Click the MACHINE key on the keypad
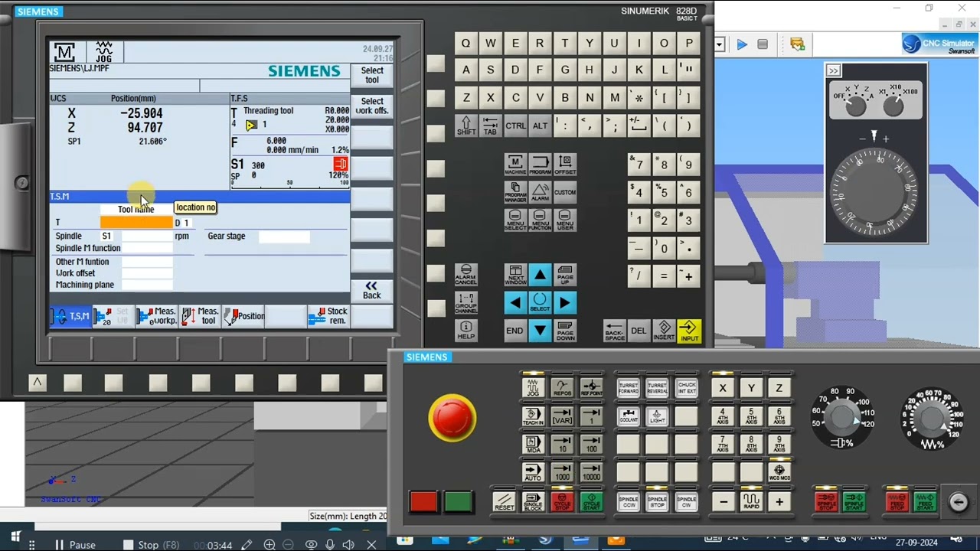Screen dimensions: 980x551 click(x=515, y=164)
